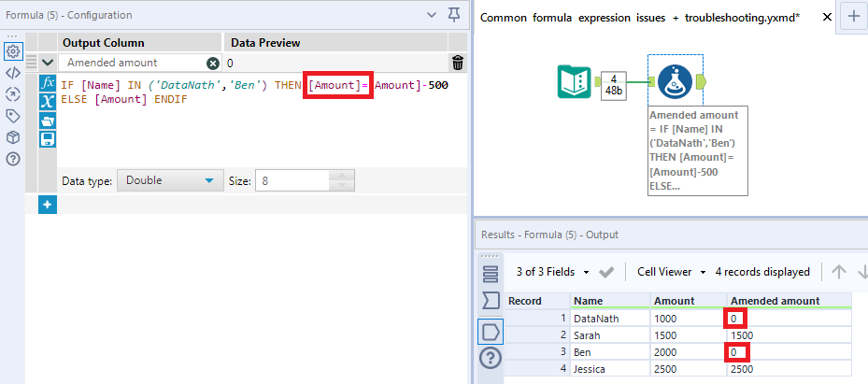The image size is (868, 384).
Task: Open the X columns and constants icon
Action: tap(48, 102)
